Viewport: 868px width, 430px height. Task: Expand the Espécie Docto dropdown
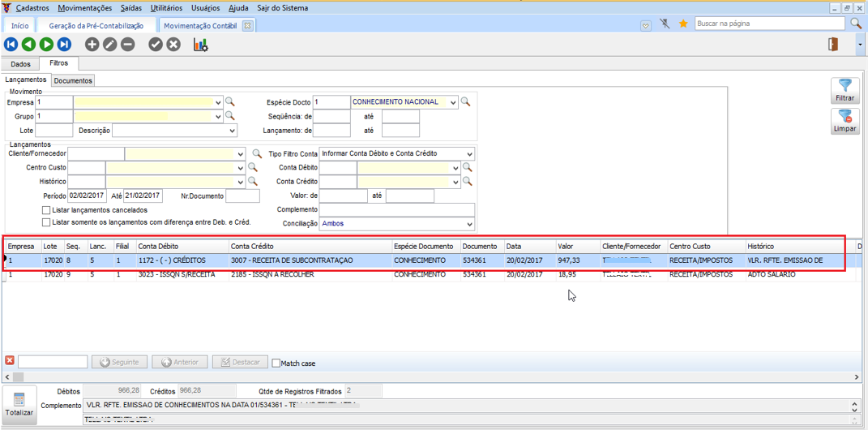(x=453, y=103)
